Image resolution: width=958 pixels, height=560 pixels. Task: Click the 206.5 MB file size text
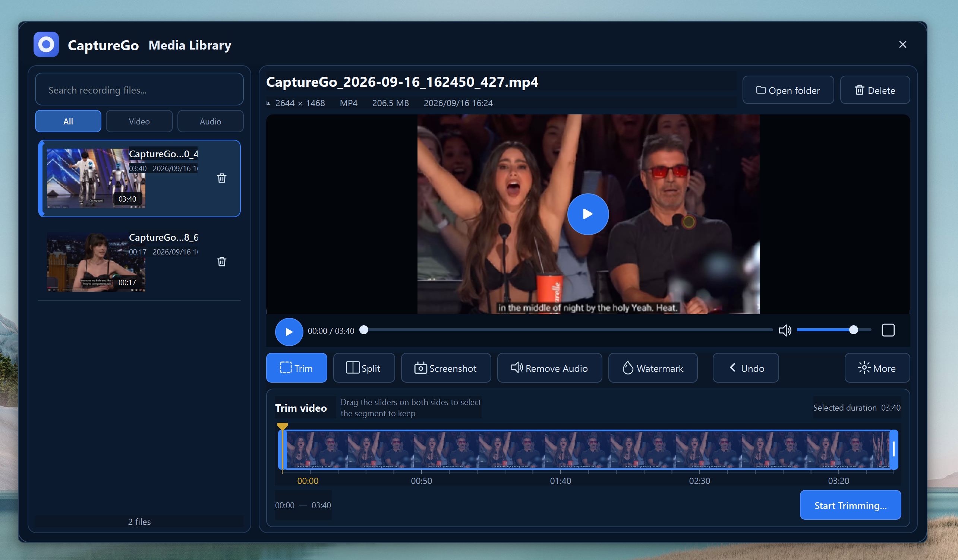pyautogui.click(x=390, y=103)
